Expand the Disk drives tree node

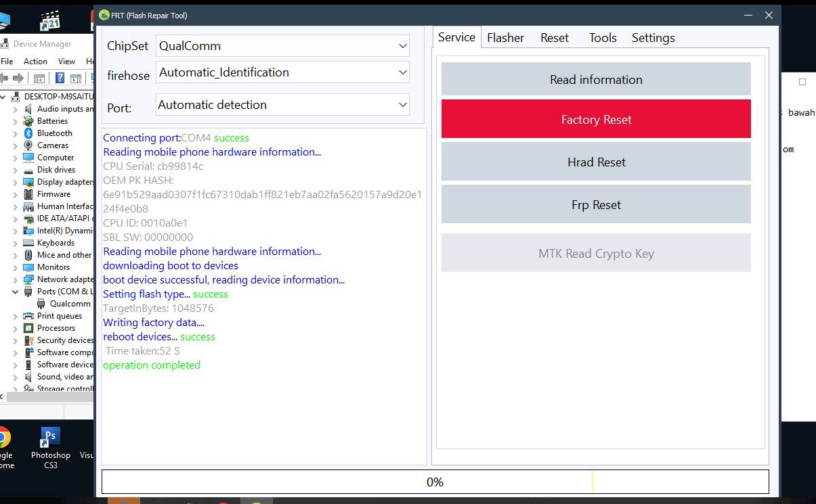[x=16, y=170]
